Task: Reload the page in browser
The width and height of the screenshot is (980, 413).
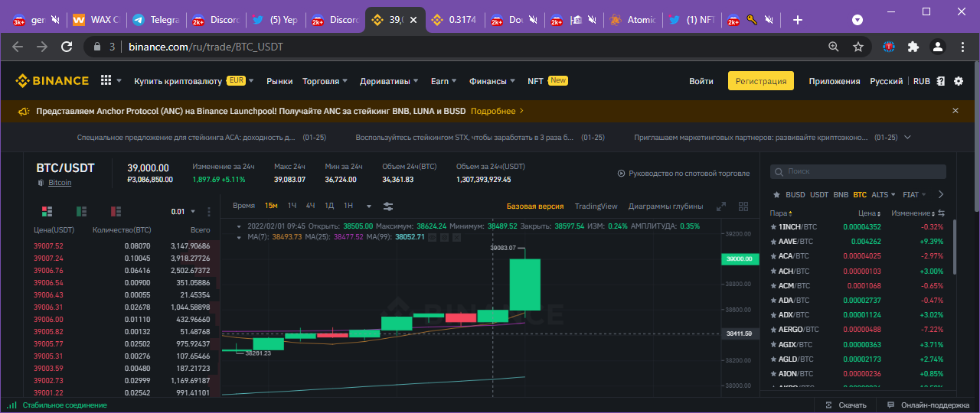Action: coord(67,47)
